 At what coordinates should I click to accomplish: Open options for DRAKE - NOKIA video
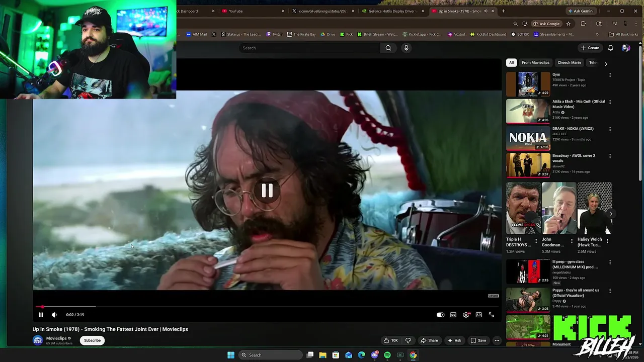click(x=610, y=129)
